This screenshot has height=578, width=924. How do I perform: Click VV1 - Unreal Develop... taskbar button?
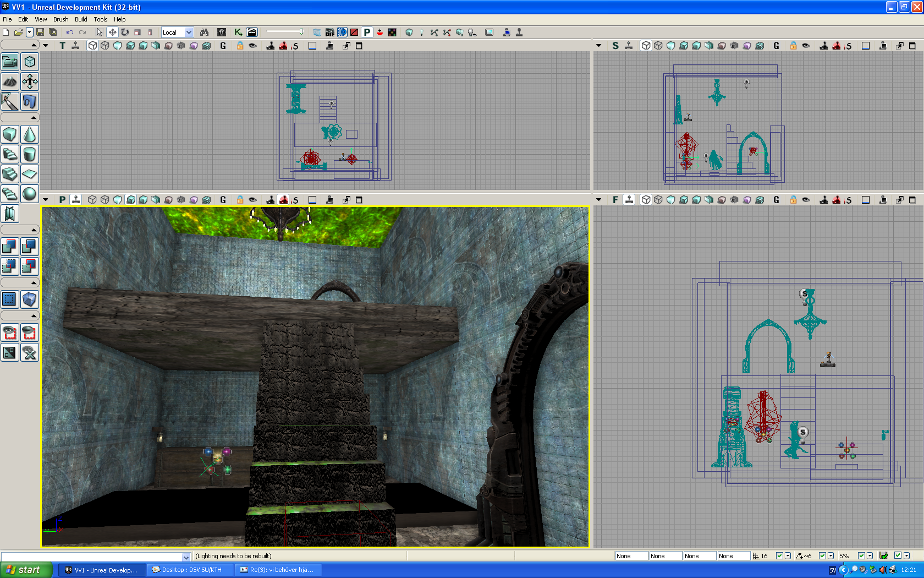(102, 570)
